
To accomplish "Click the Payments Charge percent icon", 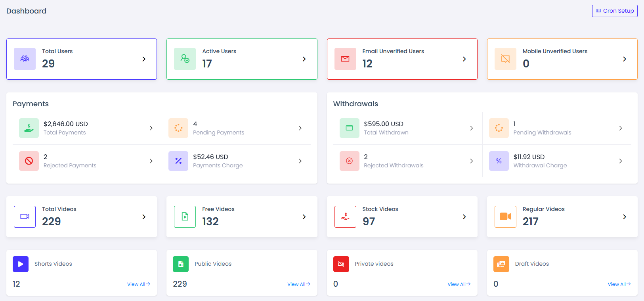I will click(178, 161).
